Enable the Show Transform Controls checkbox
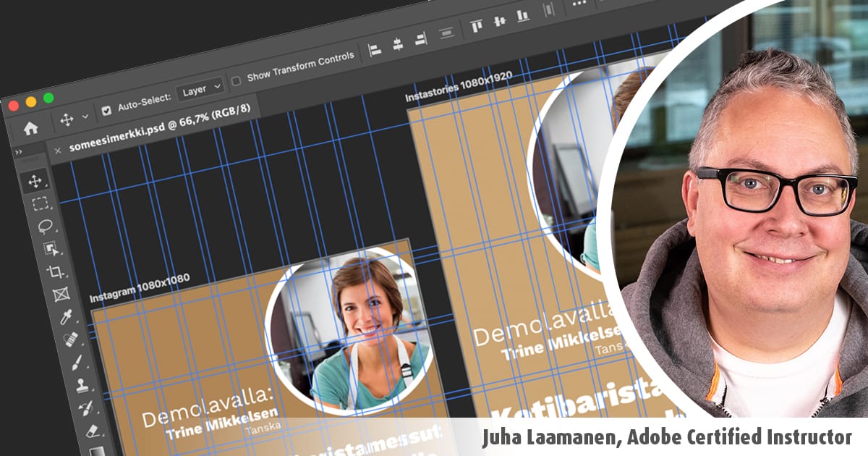868x456 pixels. tap(236, 80)
